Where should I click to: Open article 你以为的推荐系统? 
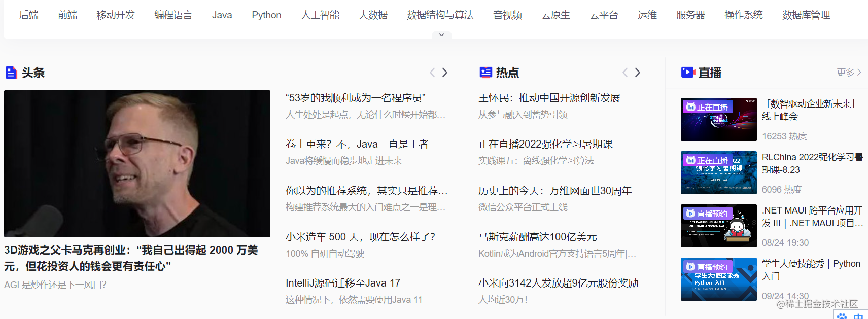[366, 191]
